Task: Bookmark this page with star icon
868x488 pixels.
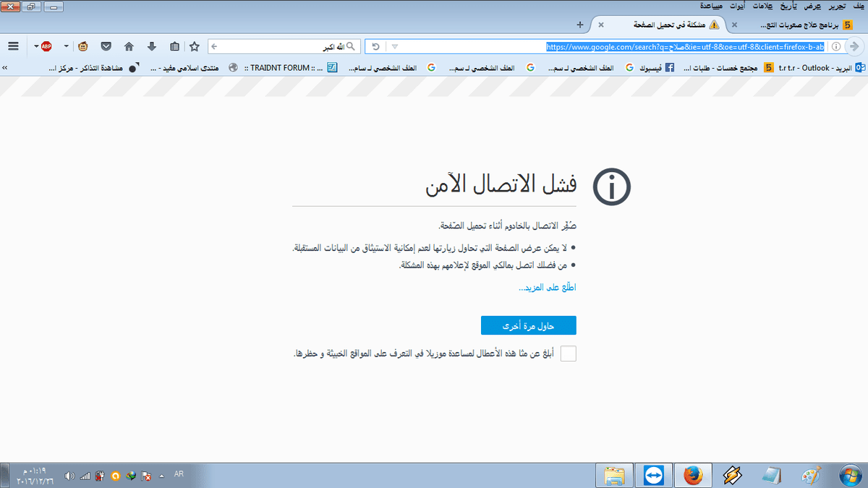Action: pos(195,46)
